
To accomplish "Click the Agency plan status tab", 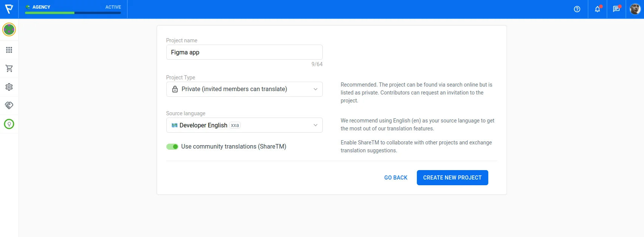I will click(x=73, y=9).
